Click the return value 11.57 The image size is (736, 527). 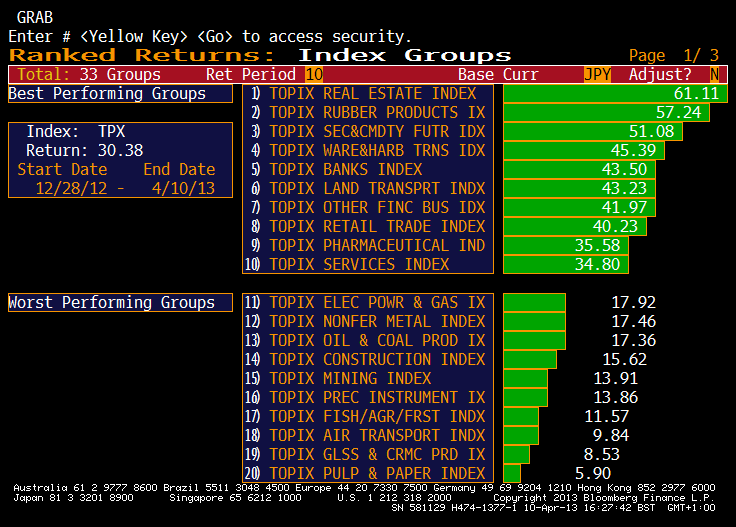(606, 417)
